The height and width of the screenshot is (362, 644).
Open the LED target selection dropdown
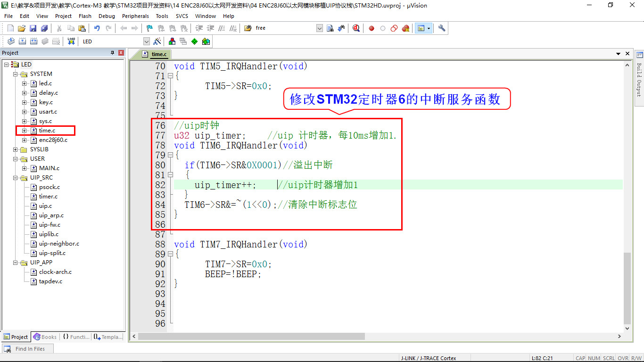146,41
